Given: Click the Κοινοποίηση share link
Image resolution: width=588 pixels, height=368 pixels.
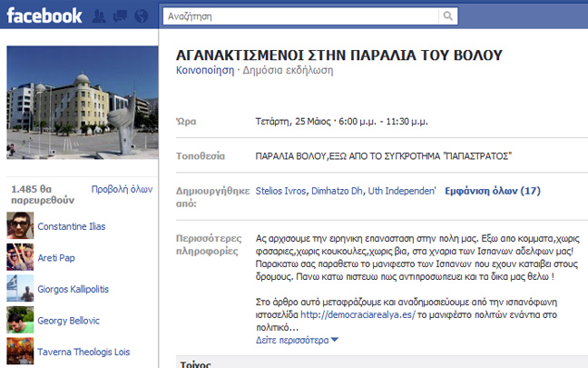Looking at the screenshot, I should pyautogui.click(x=204, y=70).
